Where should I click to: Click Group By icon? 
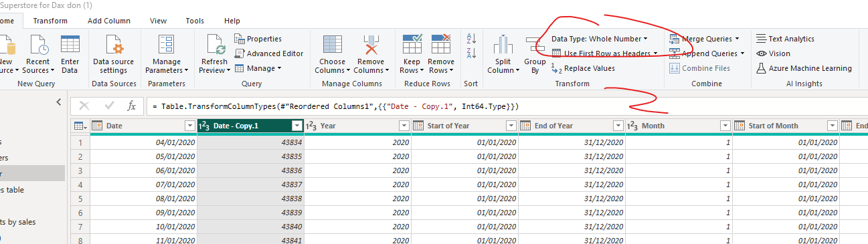(x=535, y=44)
